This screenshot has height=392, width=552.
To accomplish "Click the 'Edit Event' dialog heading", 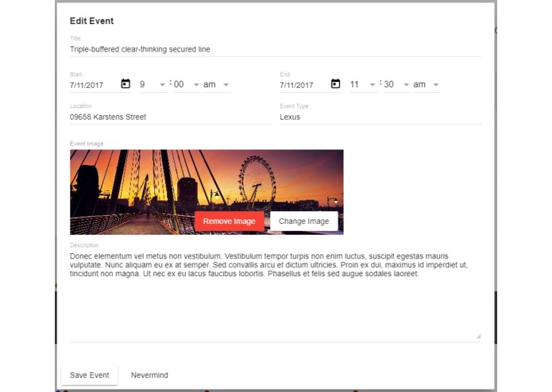I will click(x=92, y=21).
